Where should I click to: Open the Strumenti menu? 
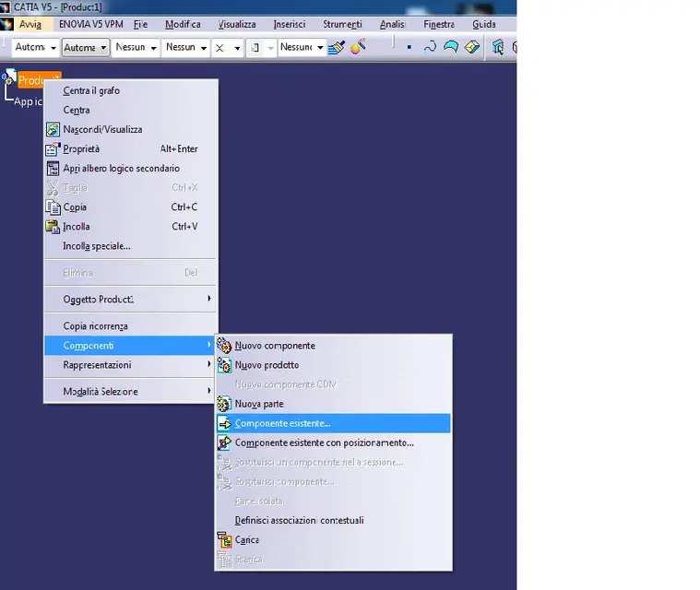coord(342,24)
